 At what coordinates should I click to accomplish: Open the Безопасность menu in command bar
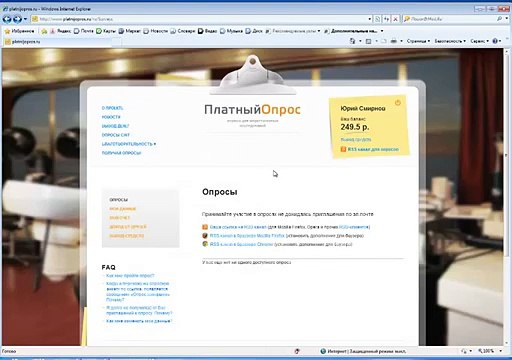click(x=450, y=41)
